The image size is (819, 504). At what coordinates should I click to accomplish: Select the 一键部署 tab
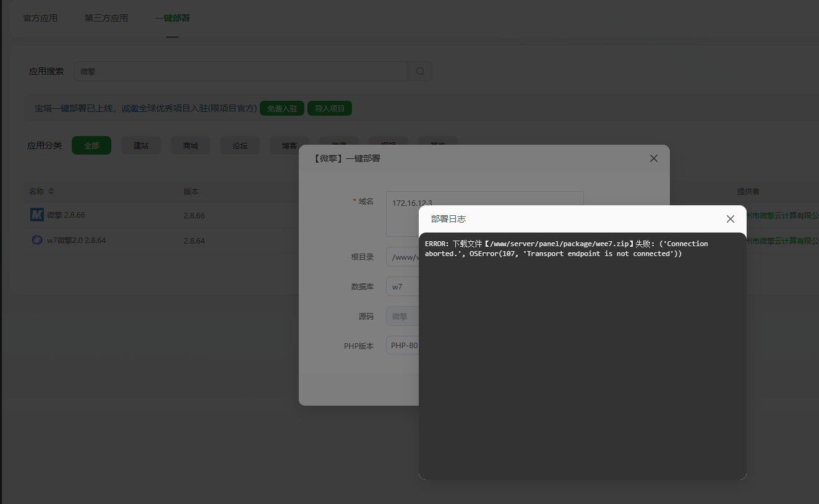[x=173, y=18]
